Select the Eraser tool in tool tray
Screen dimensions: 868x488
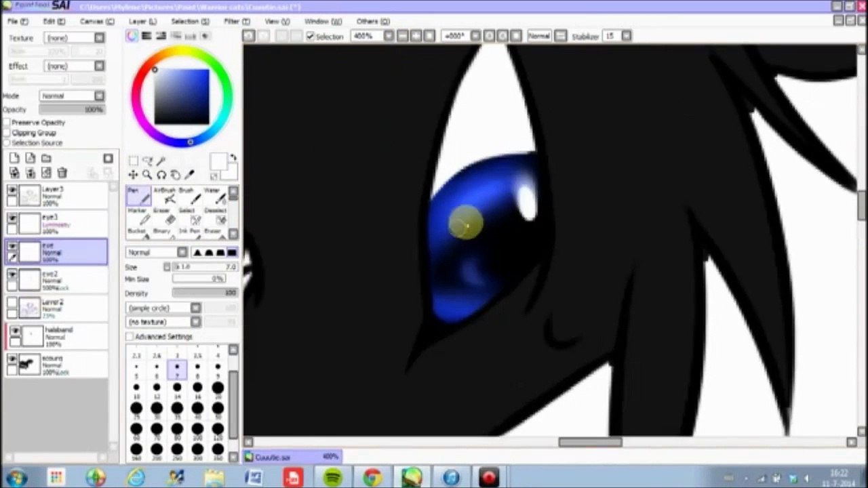tap(164, 216)
